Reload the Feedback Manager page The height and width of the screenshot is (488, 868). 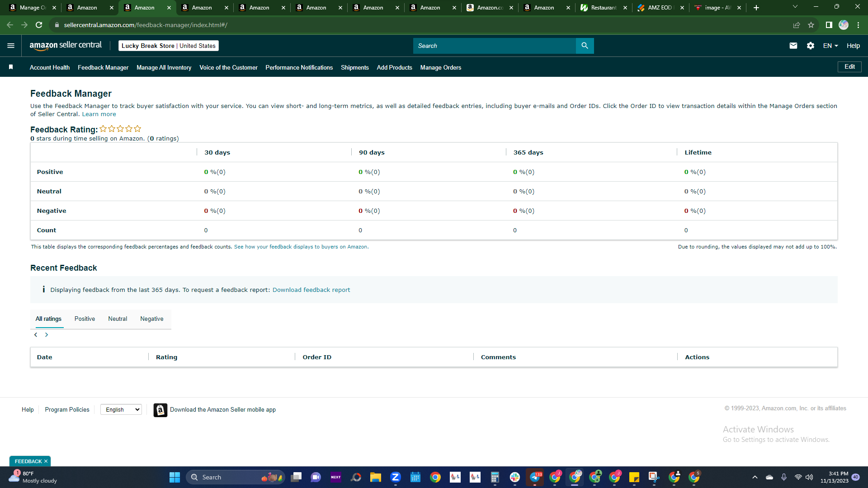point(39,25)
